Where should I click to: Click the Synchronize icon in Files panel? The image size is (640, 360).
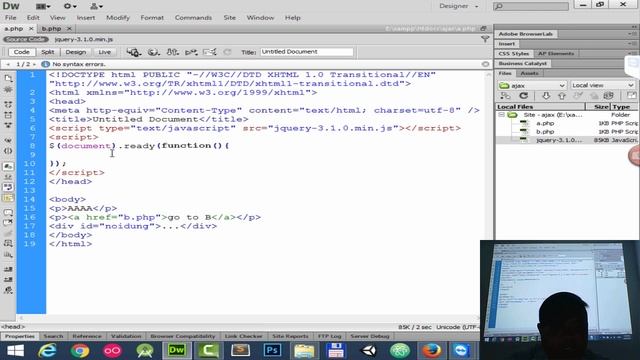(x=609, y=96)
